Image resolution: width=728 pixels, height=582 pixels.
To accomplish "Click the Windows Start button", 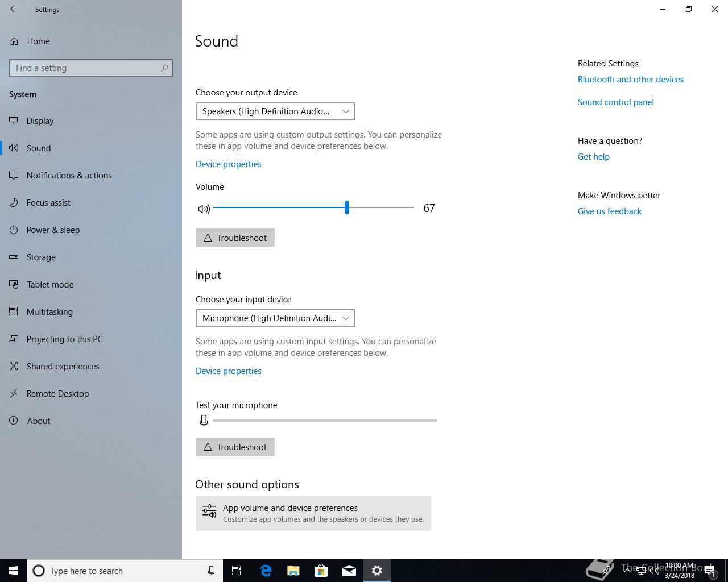I will tap(14, 571).
